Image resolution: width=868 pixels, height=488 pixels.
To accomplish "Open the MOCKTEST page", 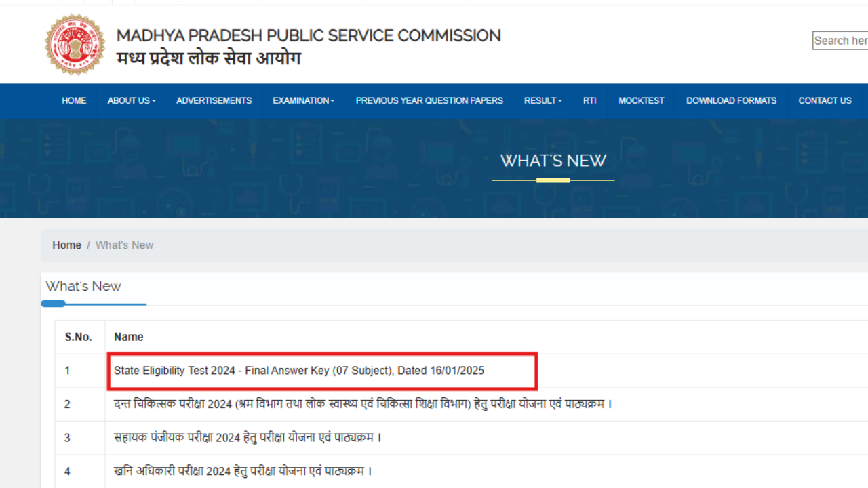I will (x=641, y=100).
